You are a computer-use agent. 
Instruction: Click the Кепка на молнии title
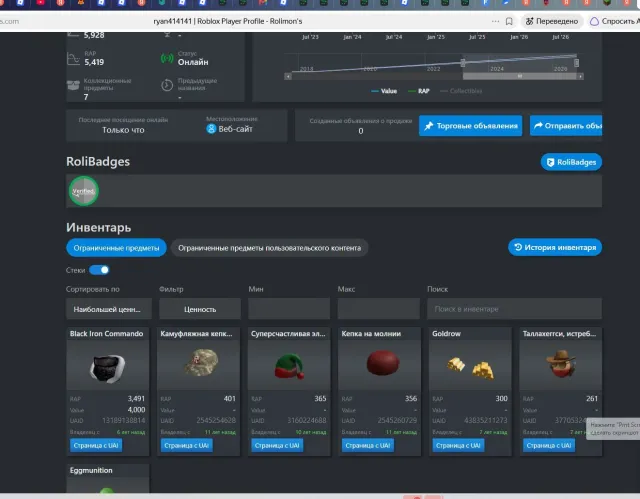point(371,334)
